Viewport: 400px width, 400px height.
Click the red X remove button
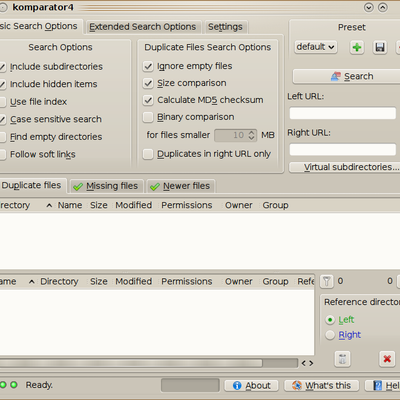pyautogui.click(x=387, y=359)
